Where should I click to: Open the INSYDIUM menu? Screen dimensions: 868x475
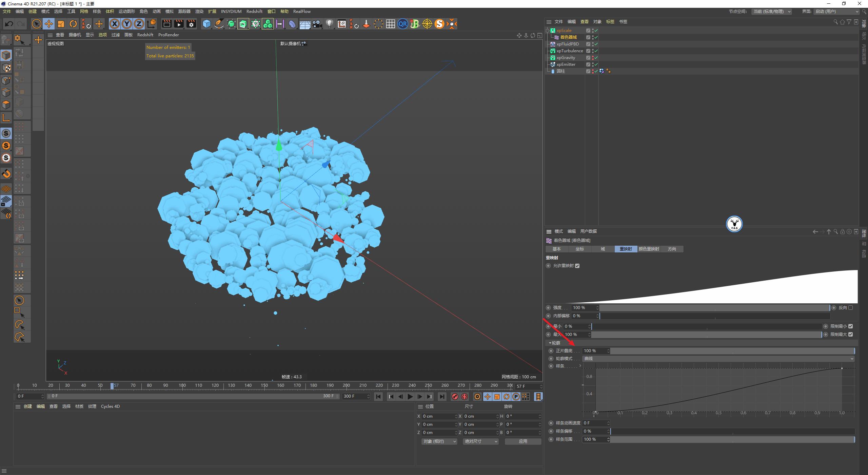[x=231, y=11]
